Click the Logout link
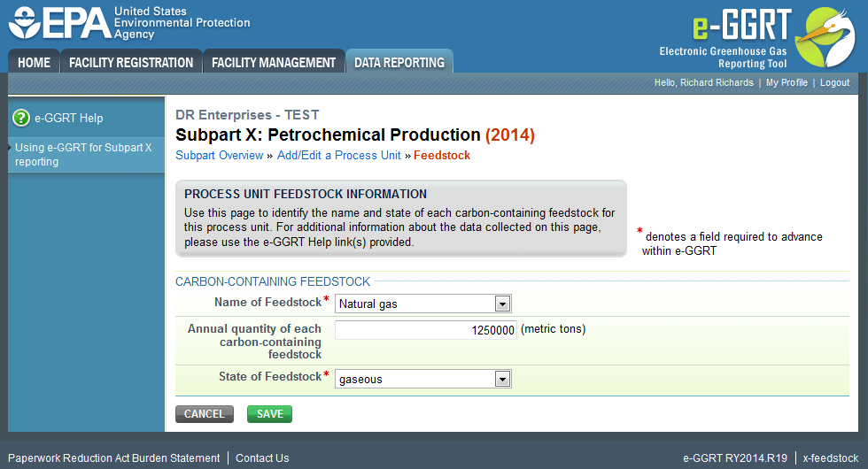Viewport: 868px width, 469px height. [x=834, y=82]
